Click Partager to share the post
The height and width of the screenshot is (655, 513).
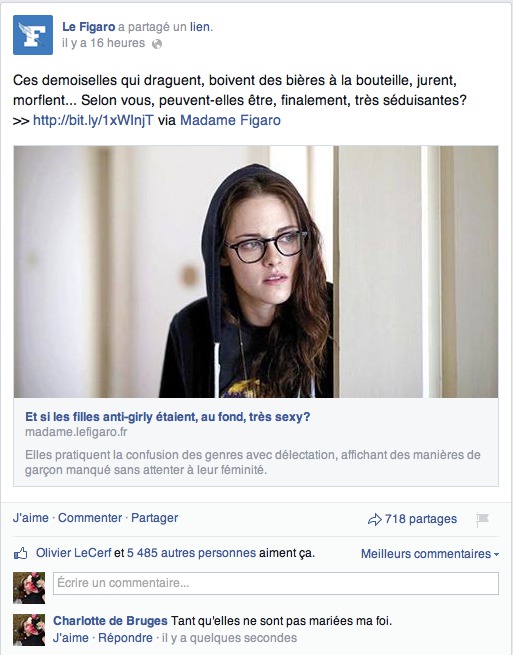pos(155,518)
